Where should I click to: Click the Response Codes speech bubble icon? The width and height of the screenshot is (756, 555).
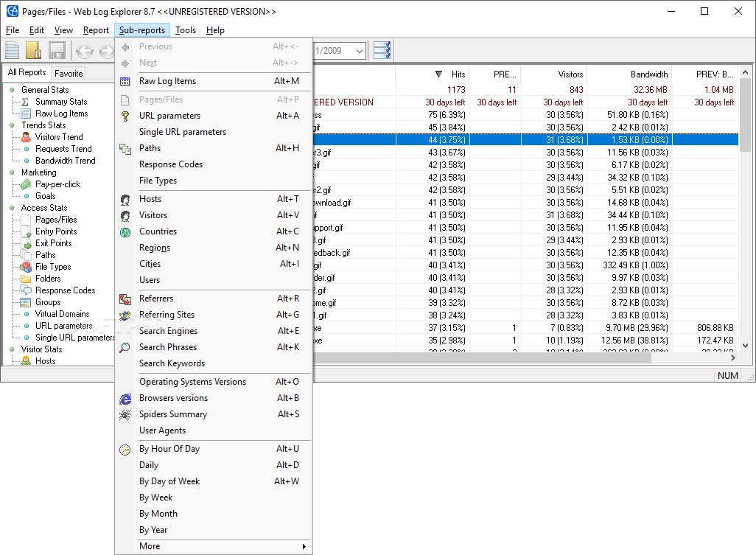coord(26,290)
